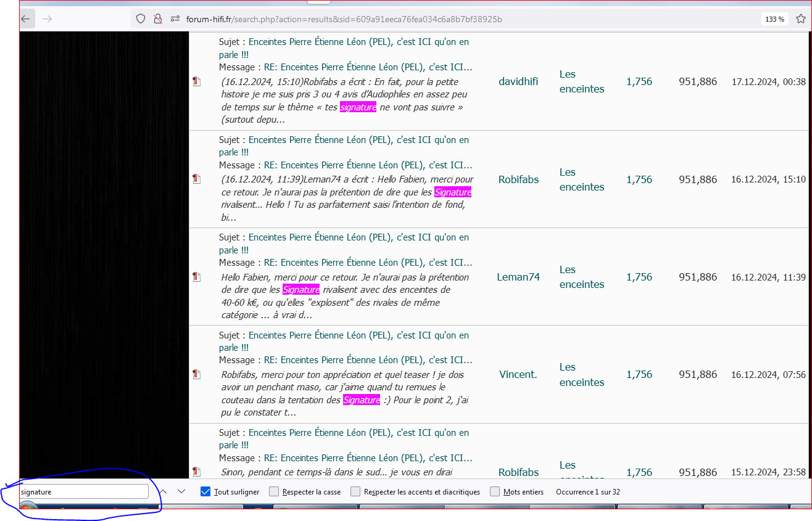Go to next find occurrence arrow
Viewport: 812px width, 521px height.
pyautogui.click(x=181, y=491)
